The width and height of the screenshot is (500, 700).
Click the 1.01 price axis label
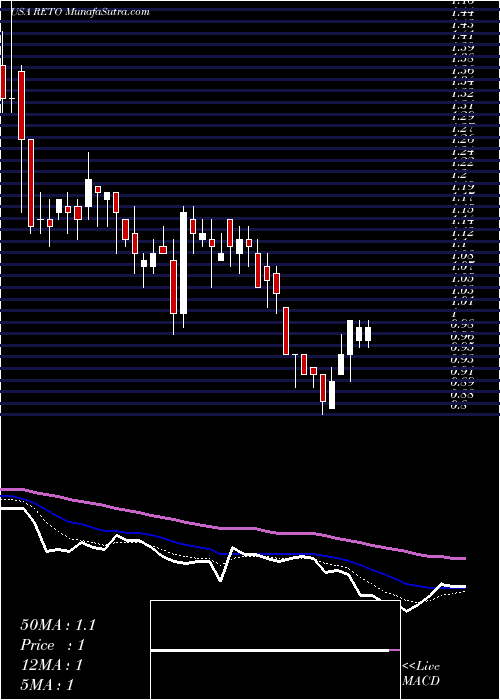(x=463, y=302)
